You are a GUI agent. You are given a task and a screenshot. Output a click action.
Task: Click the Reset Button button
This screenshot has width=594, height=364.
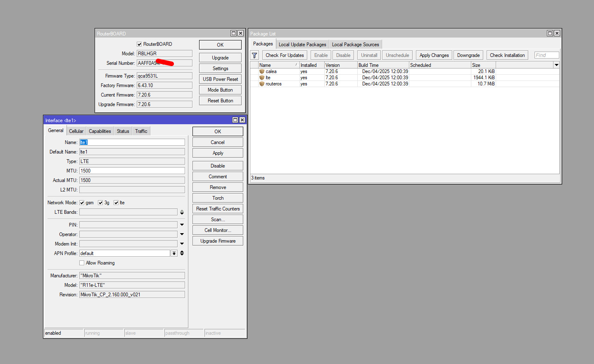[220, 101]
